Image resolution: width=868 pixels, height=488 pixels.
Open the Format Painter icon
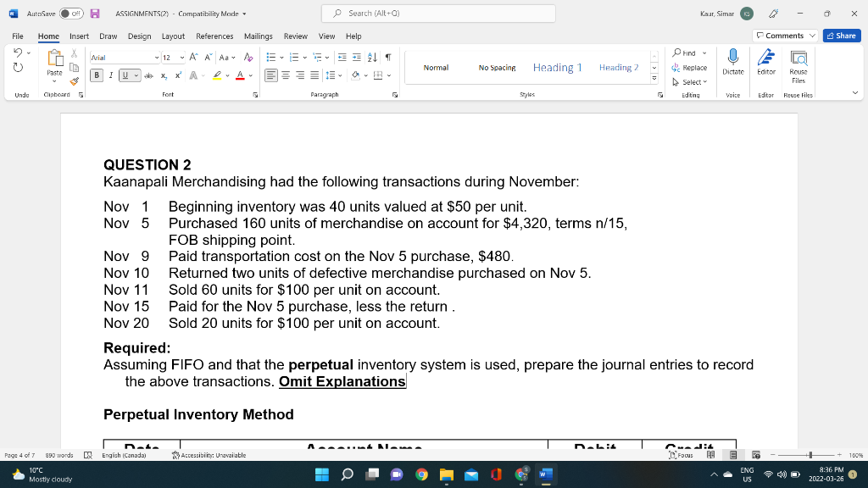(x=74, y=81)
